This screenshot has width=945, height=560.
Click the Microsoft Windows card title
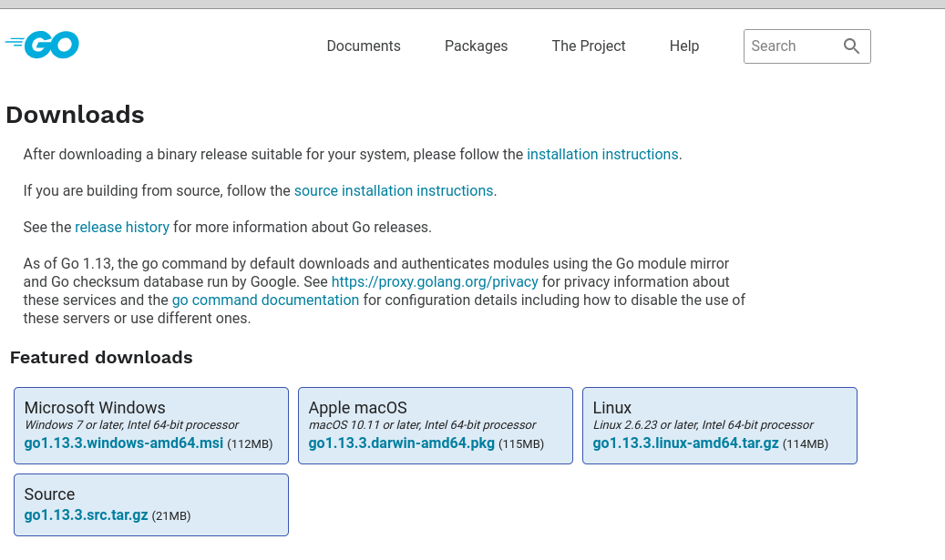pos(95,408)
